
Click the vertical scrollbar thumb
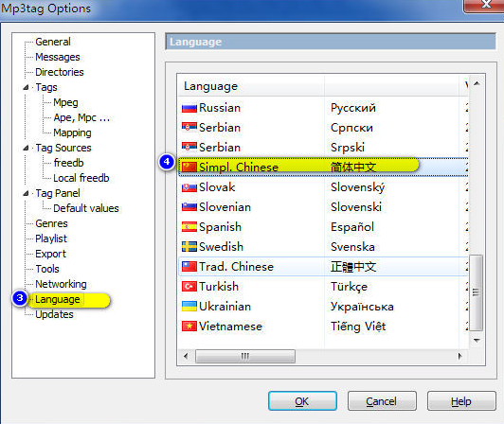[477, 292]
